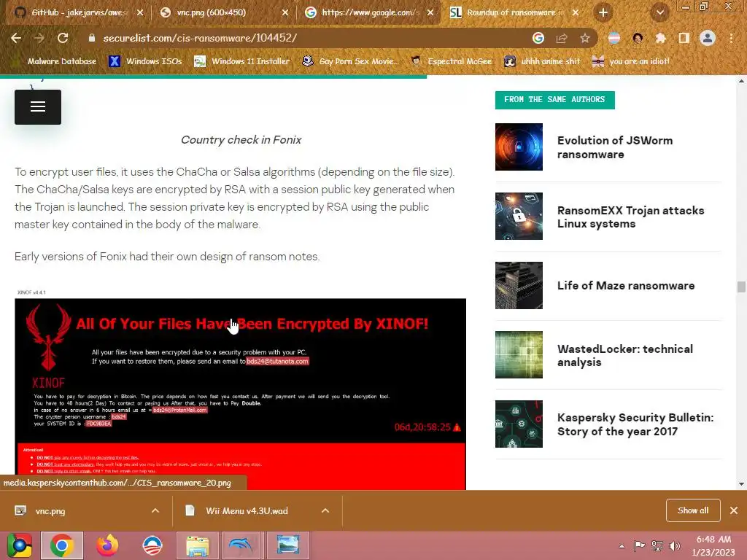Switch to the google.com tab
This screenshot has width=747, height=560.
tap(368, 12)
